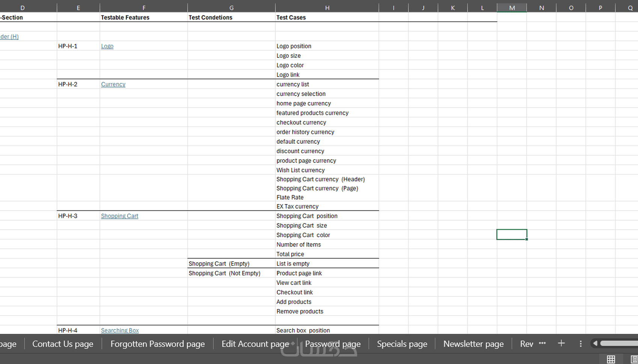Select column O header
638x364 pixels.
coord(571,8)
